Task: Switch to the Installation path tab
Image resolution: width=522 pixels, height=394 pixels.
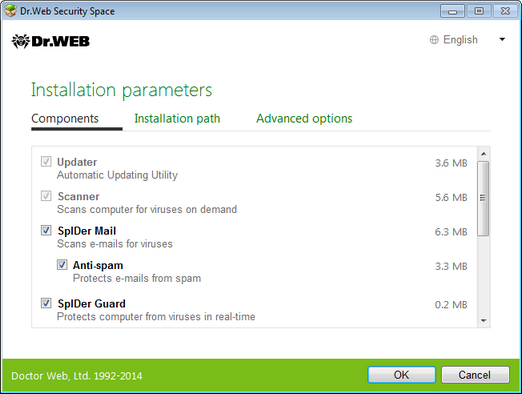Action: coord(177,118)
